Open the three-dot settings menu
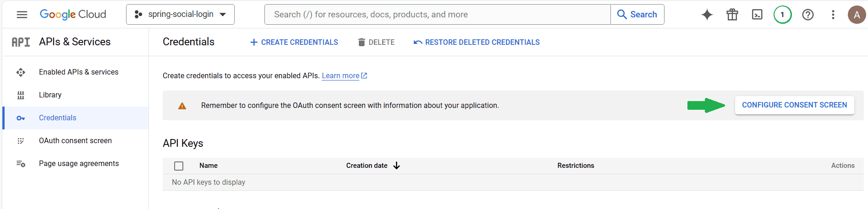Image resolution: width=868 pixels, height=209 pixels. (833, 15)
